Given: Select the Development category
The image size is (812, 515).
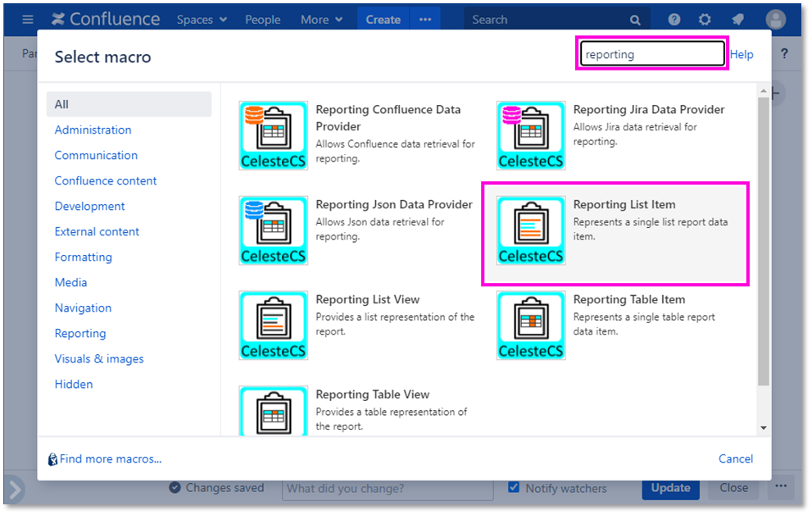Looking at the screenshot, I should pos(89,206).
